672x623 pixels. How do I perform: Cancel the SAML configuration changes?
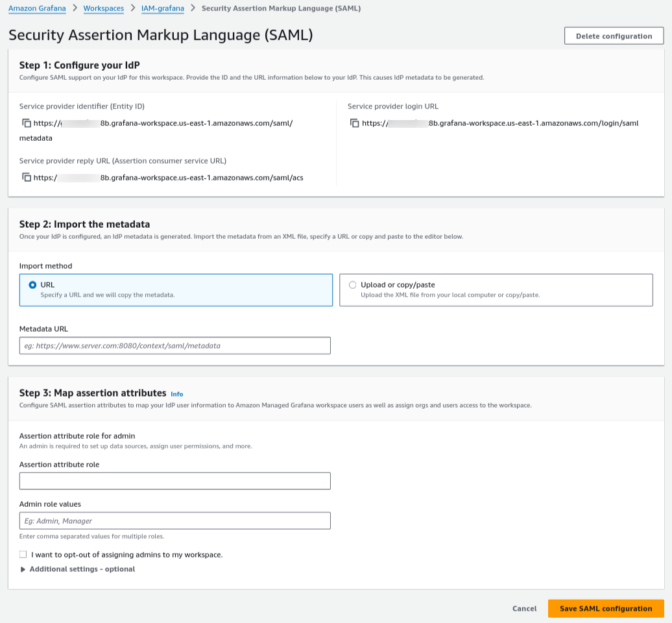[x=524, y=609]
